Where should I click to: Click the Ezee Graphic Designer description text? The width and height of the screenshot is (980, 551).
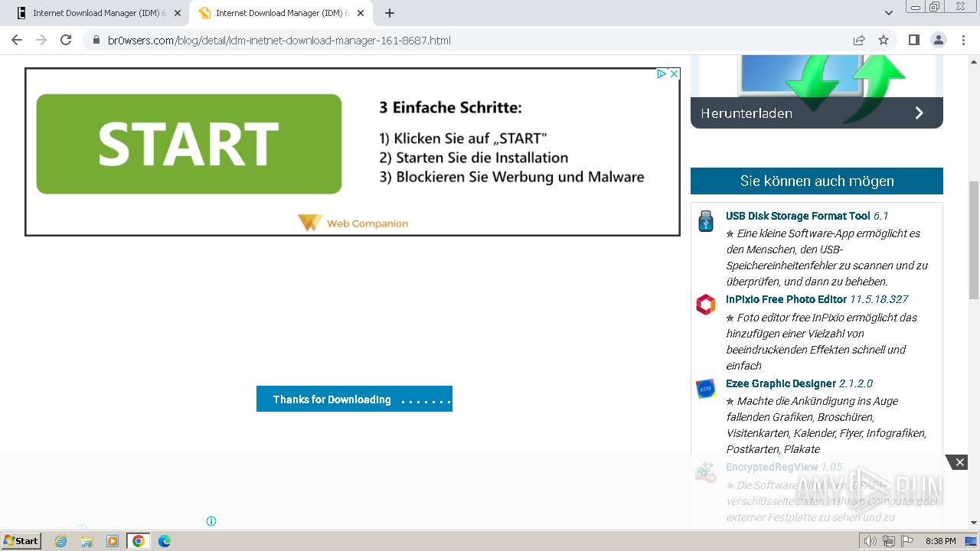point(826,425)
